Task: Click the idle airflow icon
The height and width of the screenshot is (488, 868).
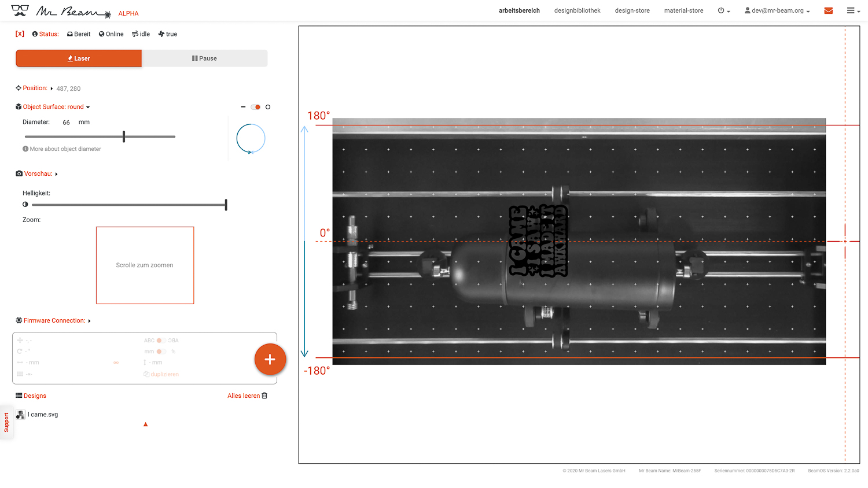Action: point(135,34)
